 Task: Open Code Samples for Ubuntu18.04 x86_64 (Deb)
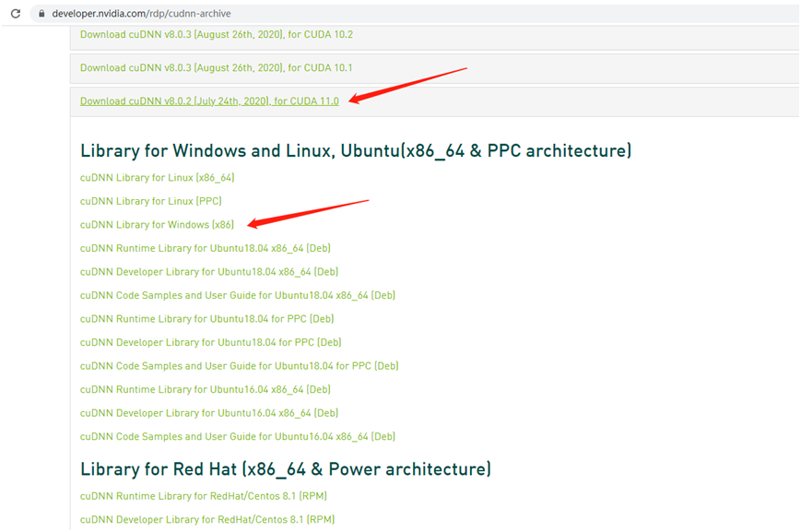click(238, 295)
